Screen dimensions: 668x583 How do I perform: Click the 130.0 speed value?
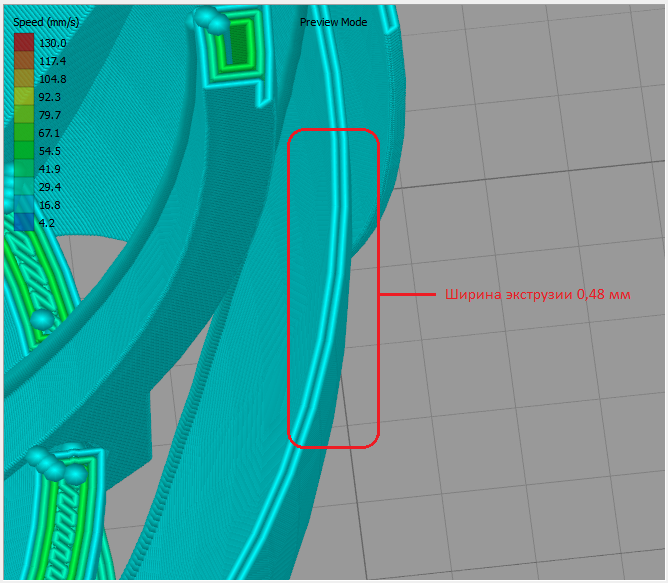click(x=53, y=43)
